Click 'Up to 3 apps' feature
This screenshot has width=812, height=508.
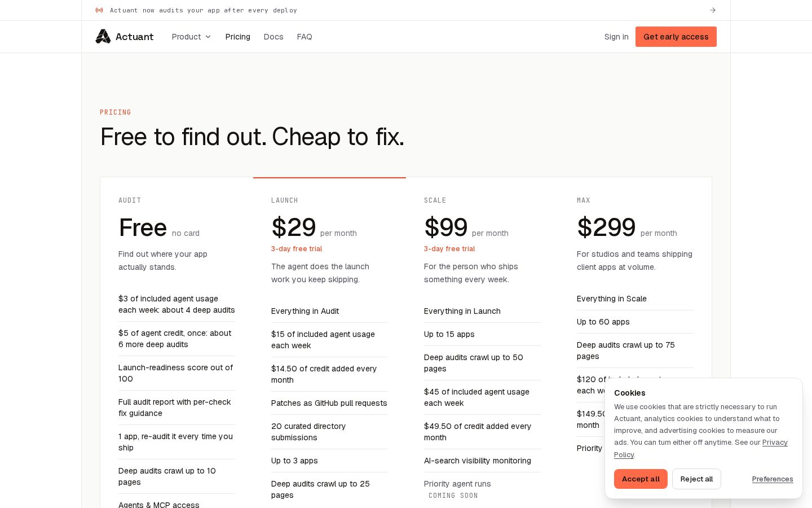[294, 461]
